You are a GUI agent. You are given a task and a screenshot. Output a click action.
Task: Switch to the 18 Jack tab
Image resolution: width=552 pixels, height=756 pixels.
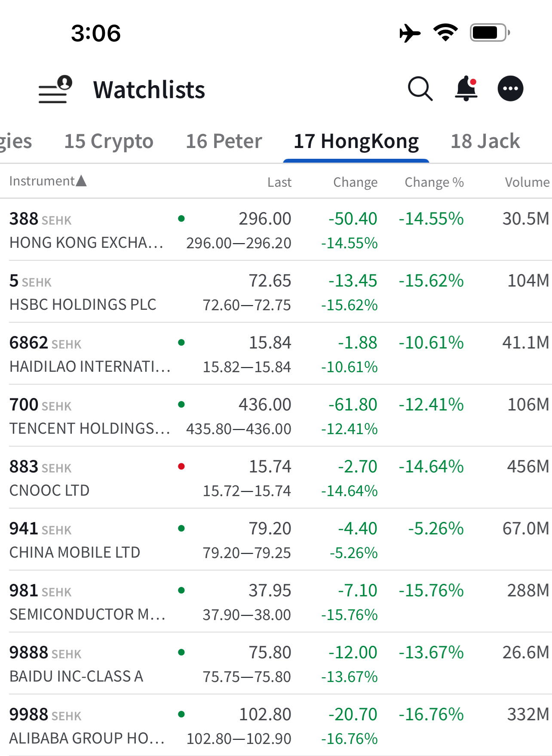(x=485, y=141)
